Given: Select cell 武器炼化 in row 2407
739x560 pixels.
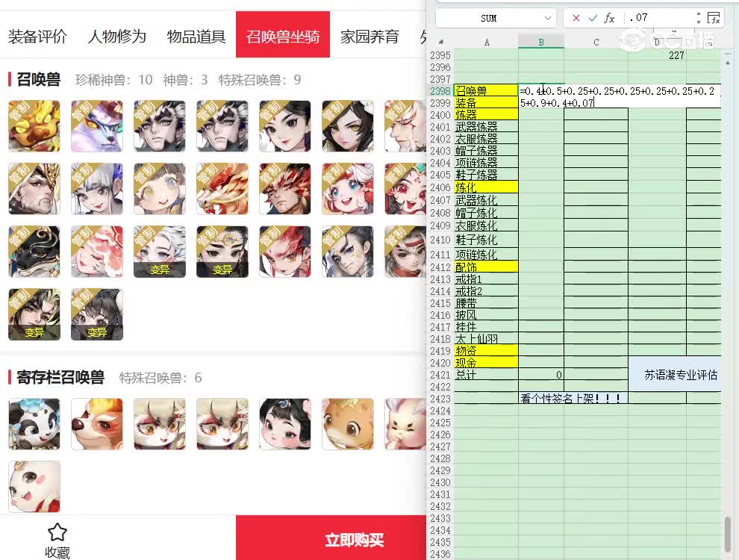Looking at the screenshot, I should pos(486,200).
